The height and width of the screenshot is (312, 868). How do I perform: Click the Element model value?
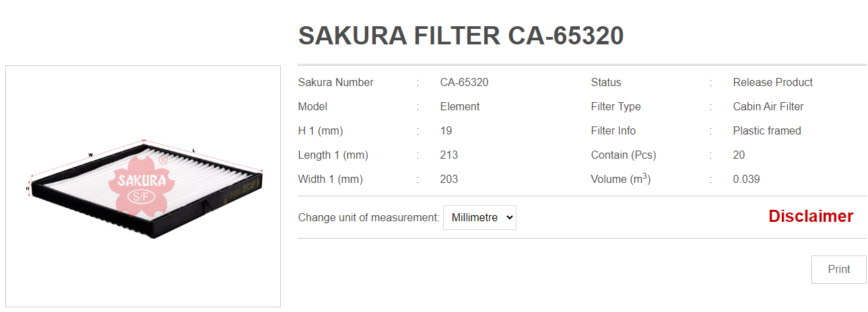[x=460, y=107]
